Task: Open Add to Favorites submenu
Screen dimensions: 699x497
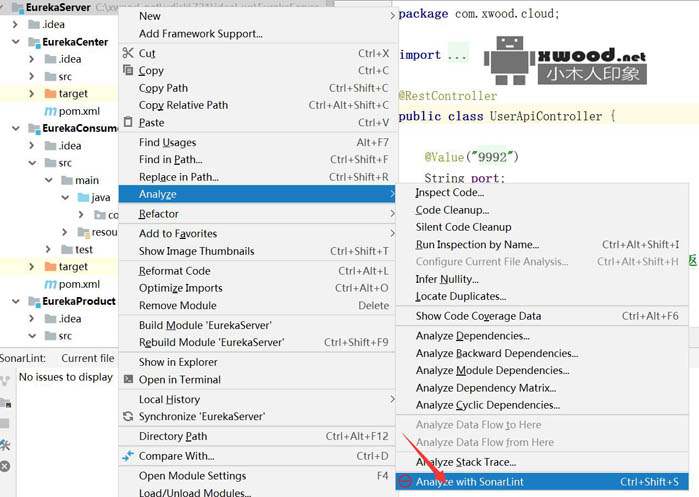Action: pyautogui.click(x=257, y=233)
